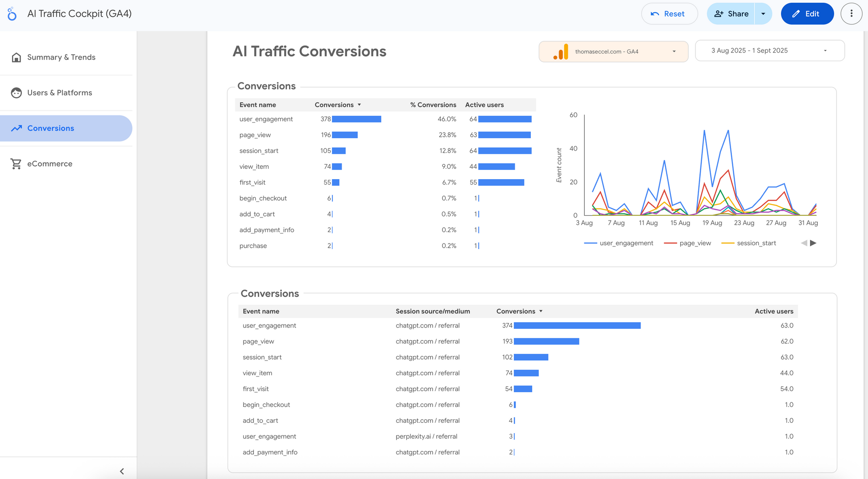Screen dimensions: 868x479
Task: Click the Edit button
Action: point(807,13)
